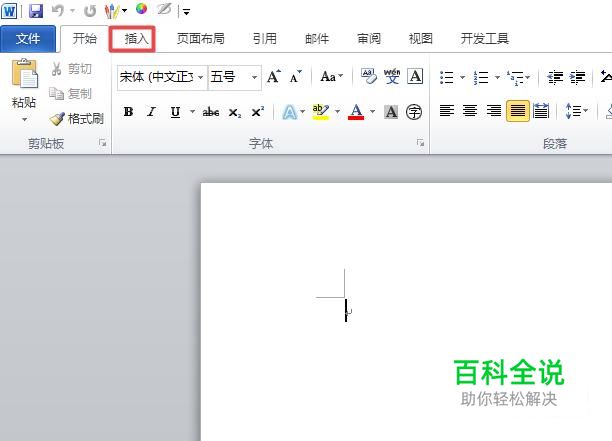Screen dimensions: 612x441
Task: Apply the red font color
Action: coord(356,112)
